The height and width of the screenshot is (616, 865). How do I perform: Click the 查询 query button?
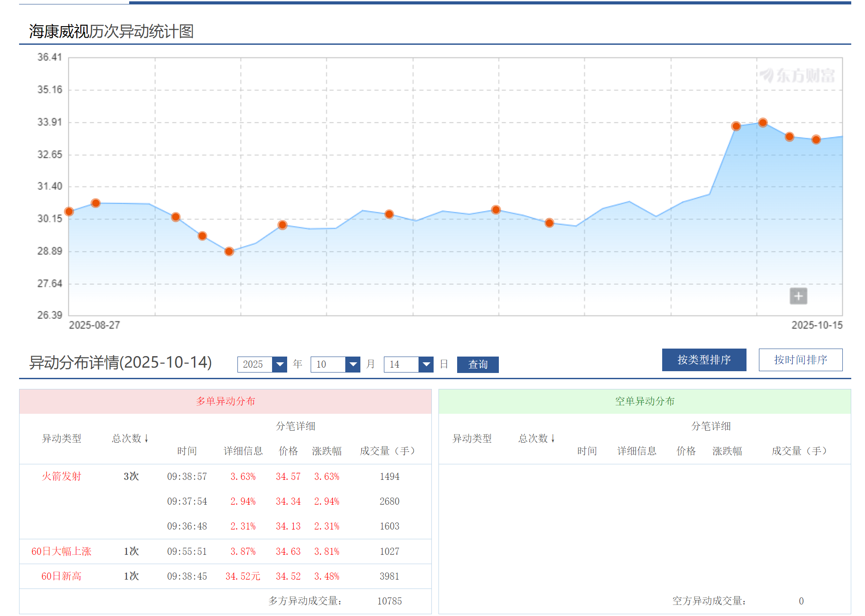[x=478, y=364]
